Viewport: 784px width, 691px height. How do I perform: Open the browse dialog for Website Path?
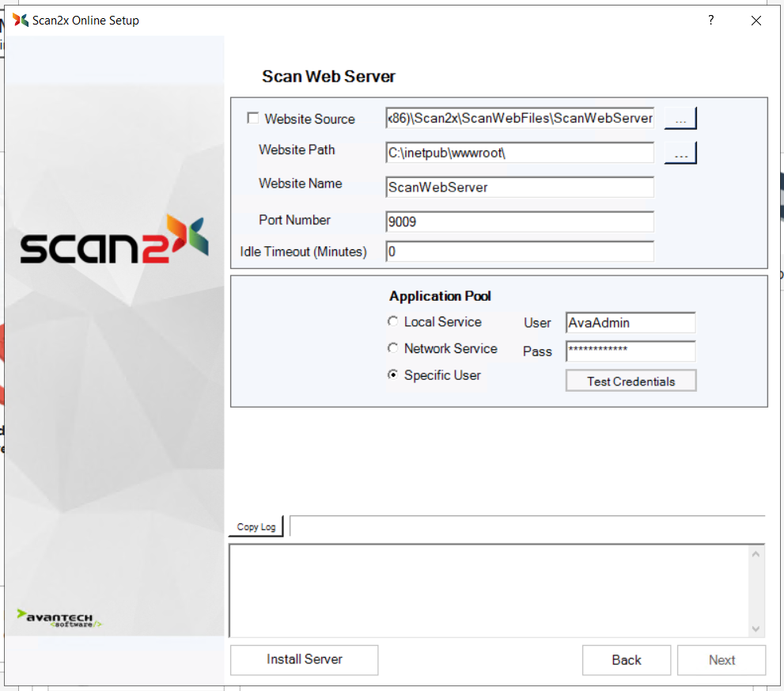(680, 153)
